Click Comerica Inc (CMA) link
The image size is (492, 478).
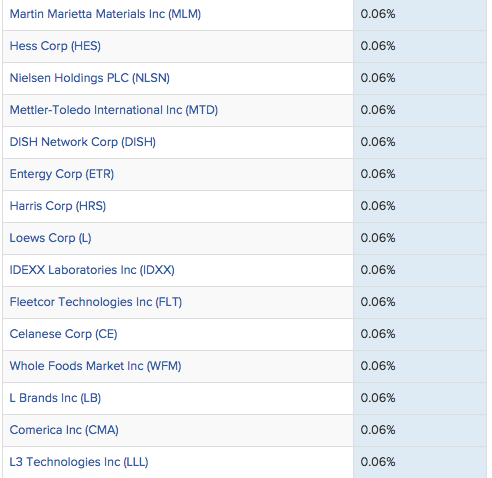[x=64, y=430]
